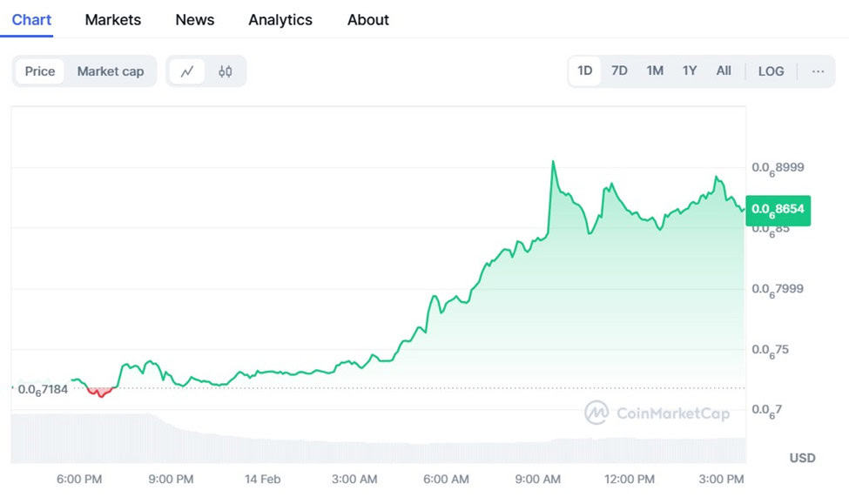Click the red dip on price line
The image size is (849, 504).
(x=101, y=392)
